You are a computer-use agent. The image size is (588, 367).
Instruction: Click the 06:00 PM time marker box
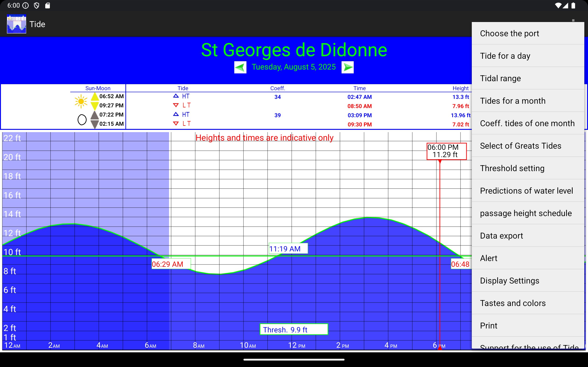tap(446, 151)
